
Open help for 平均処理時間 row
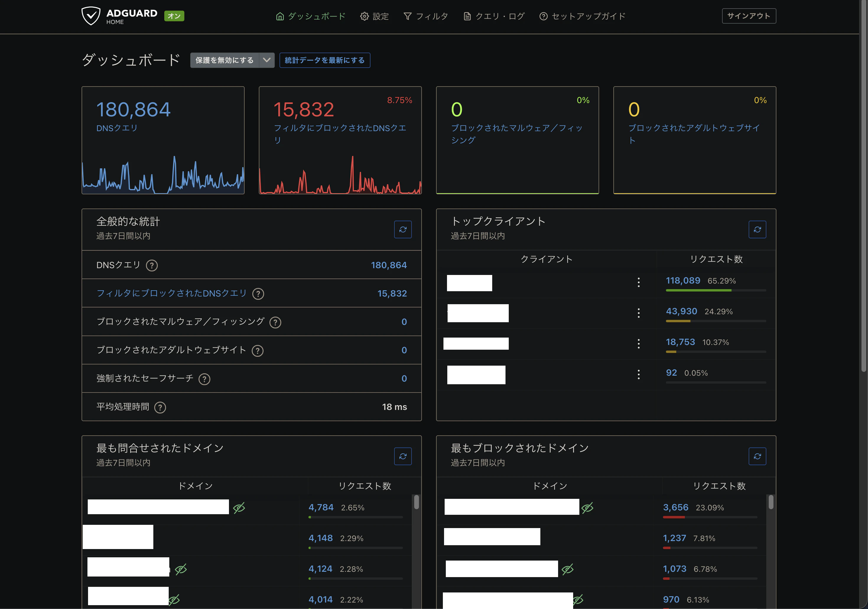[160, 407]
